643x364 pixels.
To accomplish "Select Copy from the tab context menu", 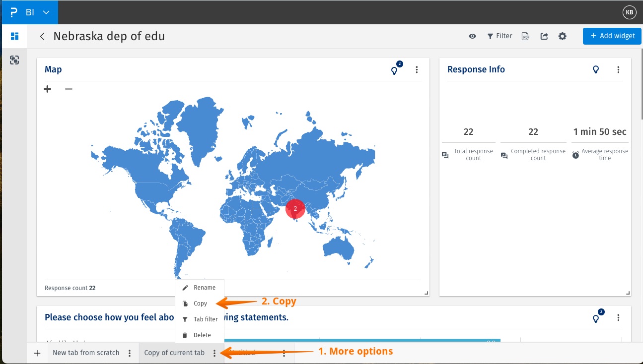I will pyautogui.click(x=200, y=303).
